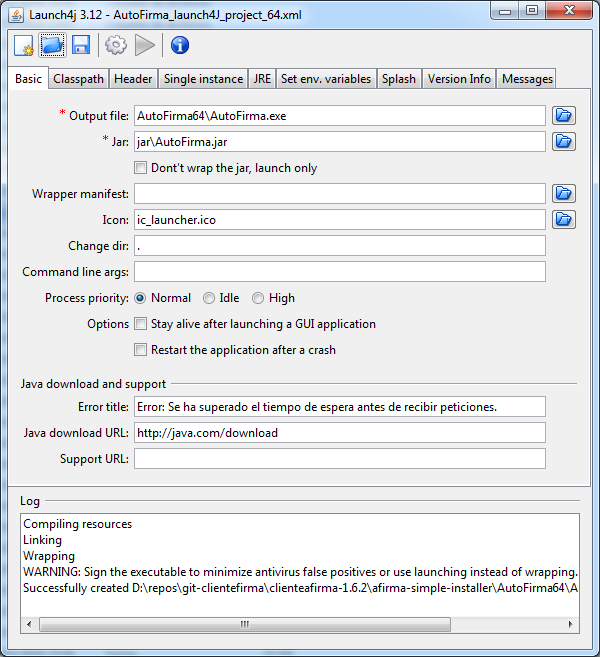Focus the Change dir field
Viewport: 600px width, 657px height.
340,246
